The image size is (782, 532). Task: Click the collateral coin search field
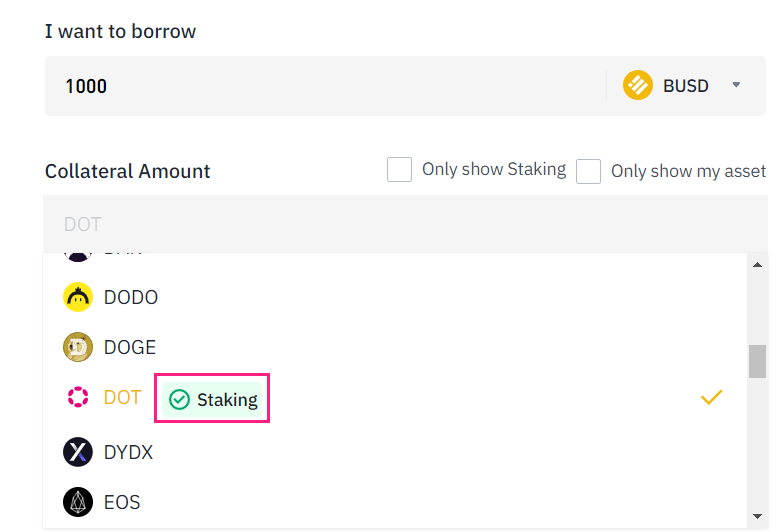tap(390, 224)
